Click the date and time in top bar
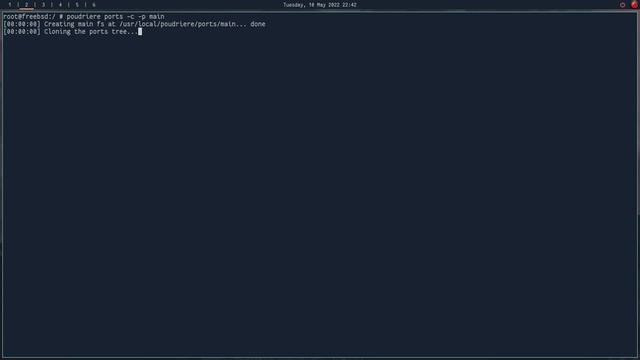Screen dimensions: 640x360 tap(320, 5)
